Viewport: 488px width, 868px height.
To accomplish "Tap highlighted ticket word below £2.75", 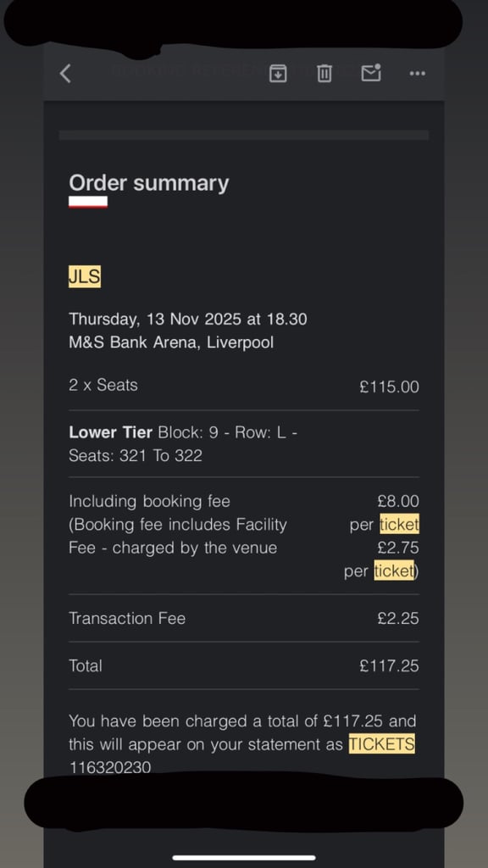I will pyautogui.click(x=394, y=570).
